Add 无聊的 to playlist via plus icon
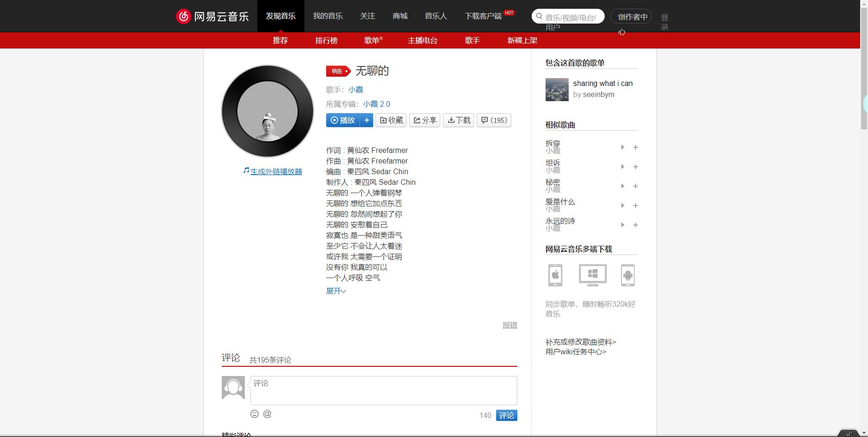 pos(367,120)
